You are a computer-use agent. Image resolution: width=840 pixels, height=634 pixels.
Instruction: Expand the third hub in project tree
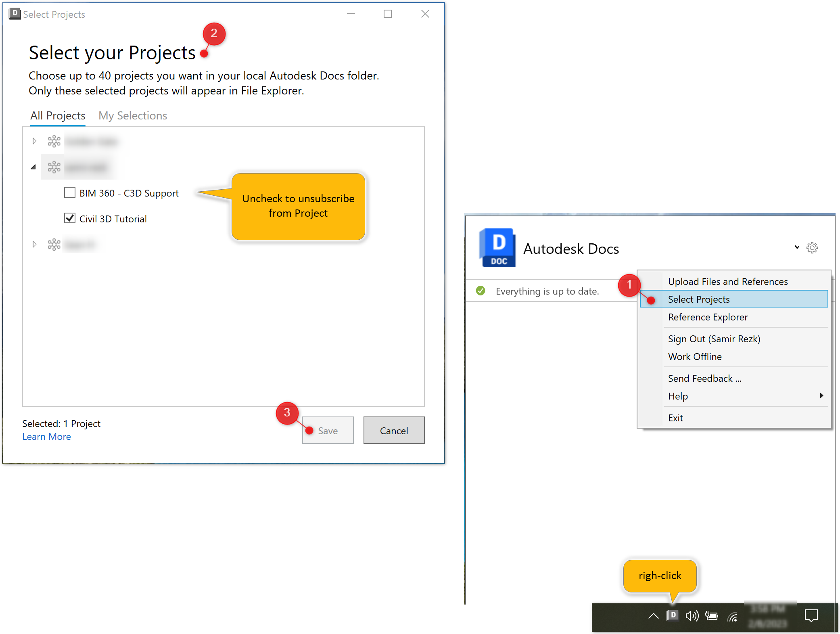[34, 244]
